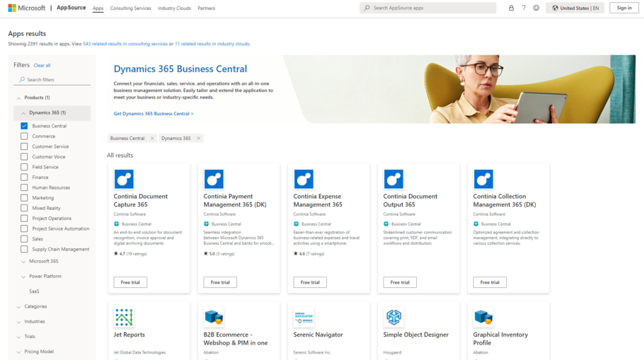Open the Industry Clouds tab
Screen dimensions: 644x360
tap(174, 8)
